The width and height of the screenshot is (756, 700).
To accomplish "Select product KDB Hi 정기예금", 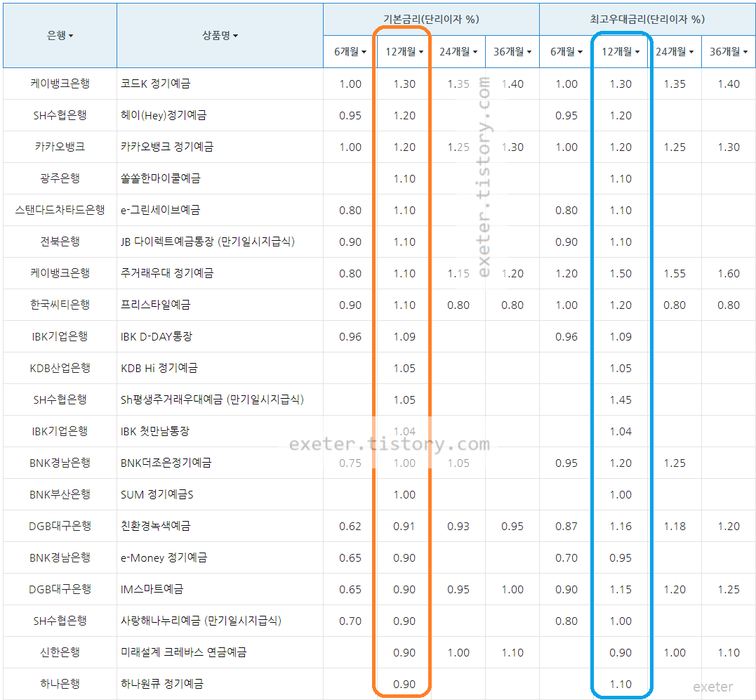I will tap(159, 368).
